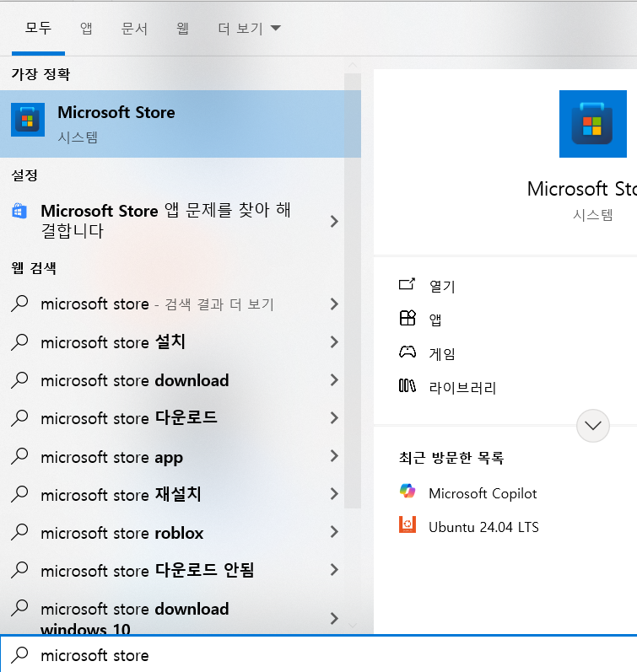Image resolution: width=637 pixels, height=672 pixels.
Task: Click the 앱 action in preview pane
Action: [435, 320]
